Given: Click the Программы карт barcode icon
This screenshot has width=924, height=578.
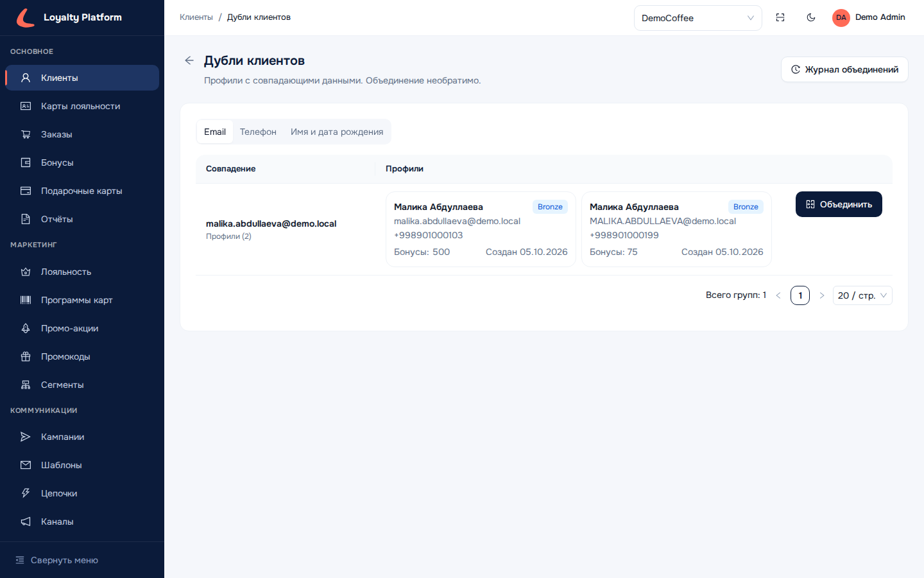Looking at the screenshot, I should click(26, 300).
